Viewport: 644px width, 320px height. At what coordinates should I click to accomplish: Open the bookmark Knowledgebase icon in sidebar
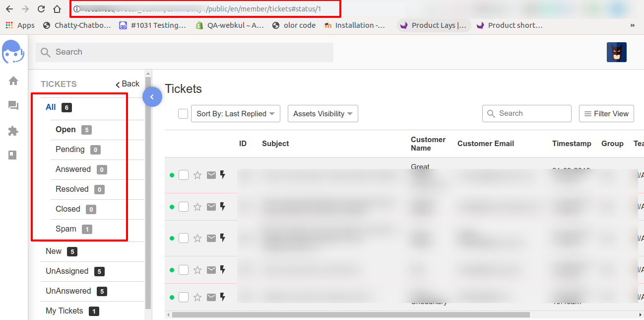[x=13, y=155]
